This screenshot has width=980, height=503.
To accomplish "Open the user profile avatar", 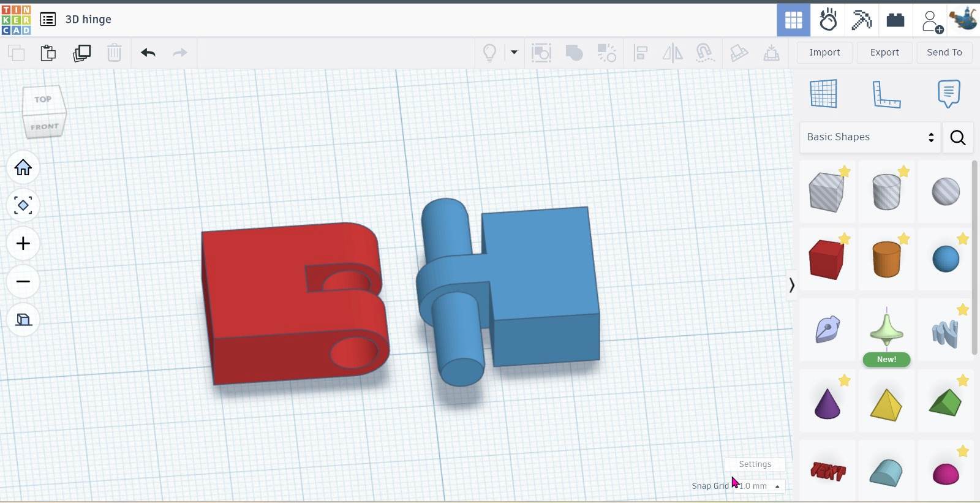I will (x=963, y=20).
